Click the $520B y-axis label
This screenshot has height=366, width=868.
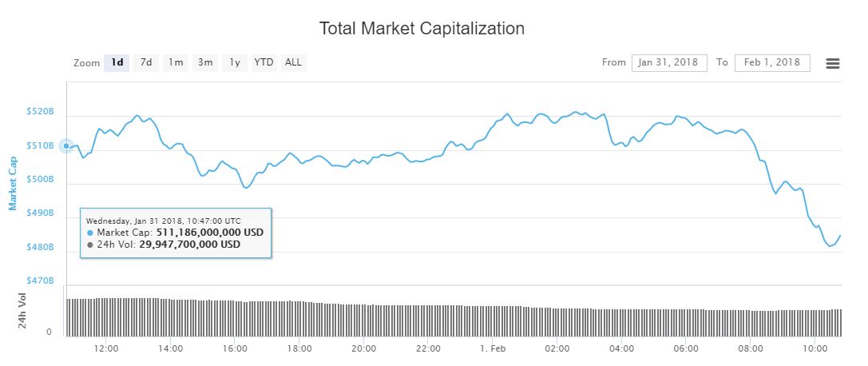pyautogui.click(x=40, y=113)
